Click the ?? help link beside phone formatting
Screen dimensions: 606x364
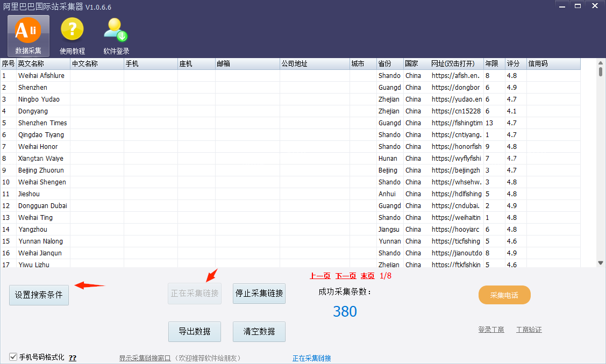pyautogui.click(x=73, y=358)
